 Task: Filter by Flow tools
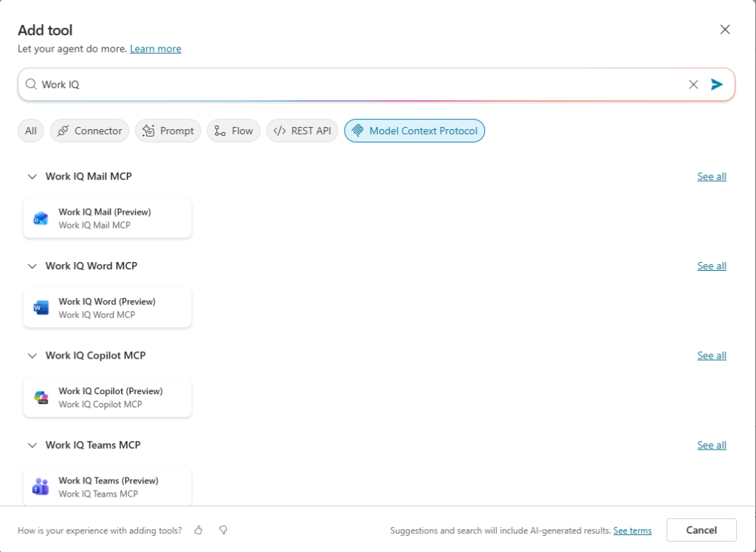234,131
